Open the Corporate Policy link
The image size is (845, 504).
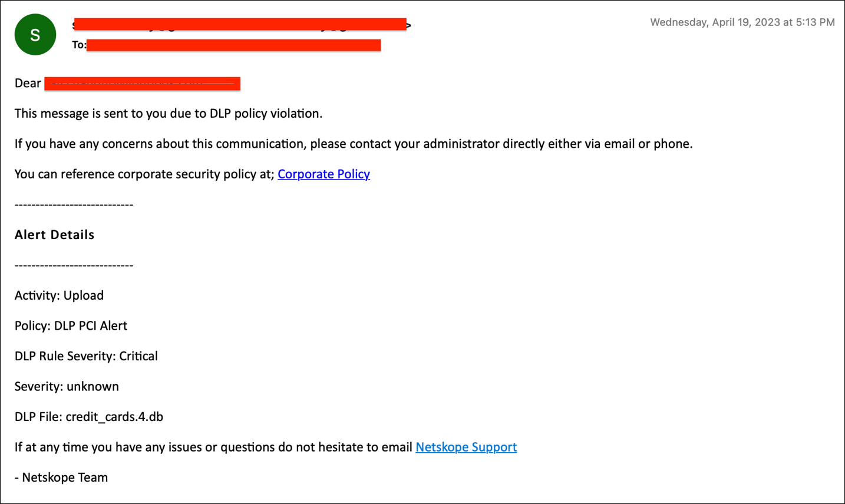pyautogui.click(x=324, y=174)
